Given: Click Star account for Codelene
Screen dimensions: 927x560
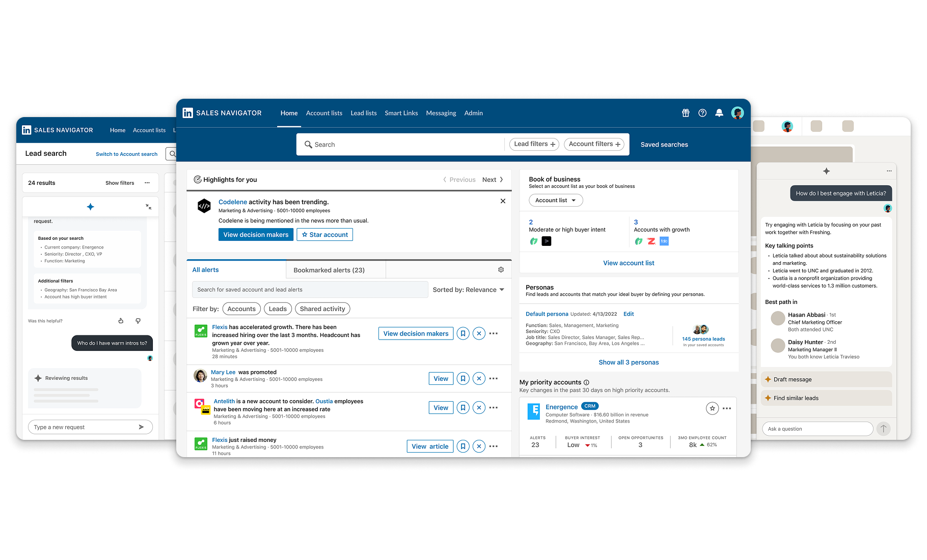Looking at the screenshot, I should pos(325,235).
